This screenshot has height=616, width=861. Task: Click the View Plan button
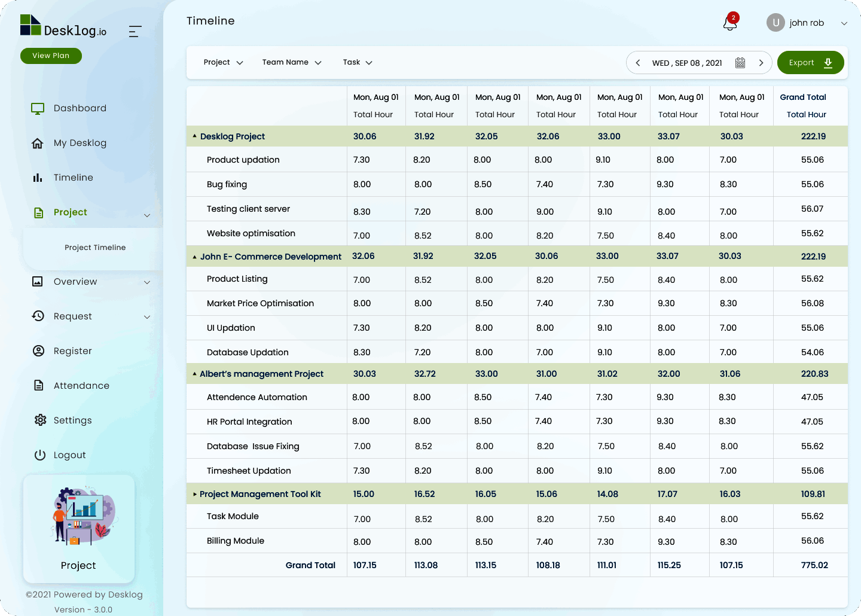click(51, 56)
